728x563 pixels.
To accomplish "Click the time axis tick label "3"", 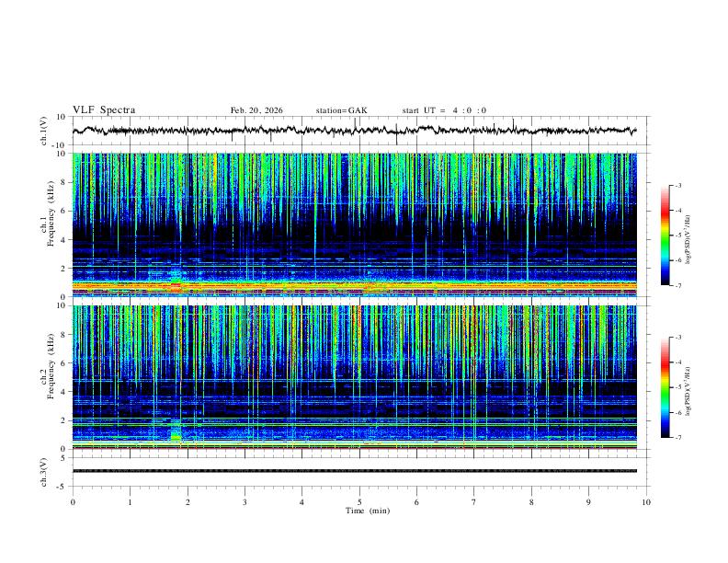I will [x=245, y=502].
